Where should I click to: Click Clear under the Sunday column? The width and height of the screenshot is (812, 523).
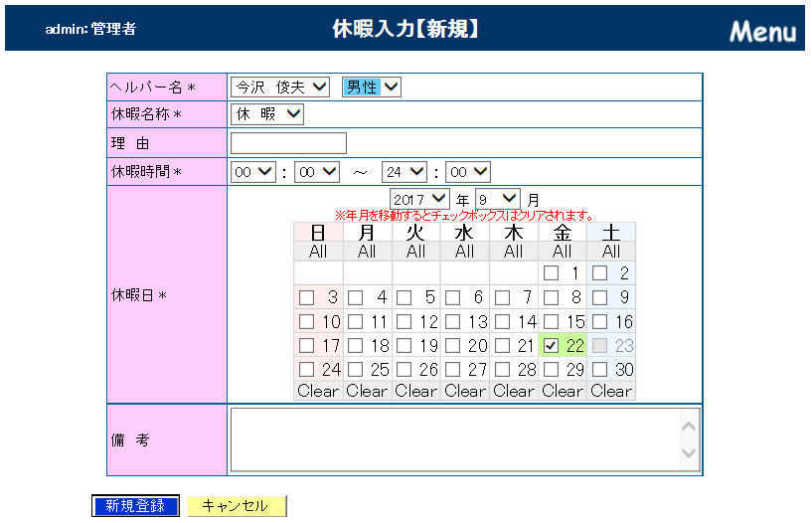318,391
